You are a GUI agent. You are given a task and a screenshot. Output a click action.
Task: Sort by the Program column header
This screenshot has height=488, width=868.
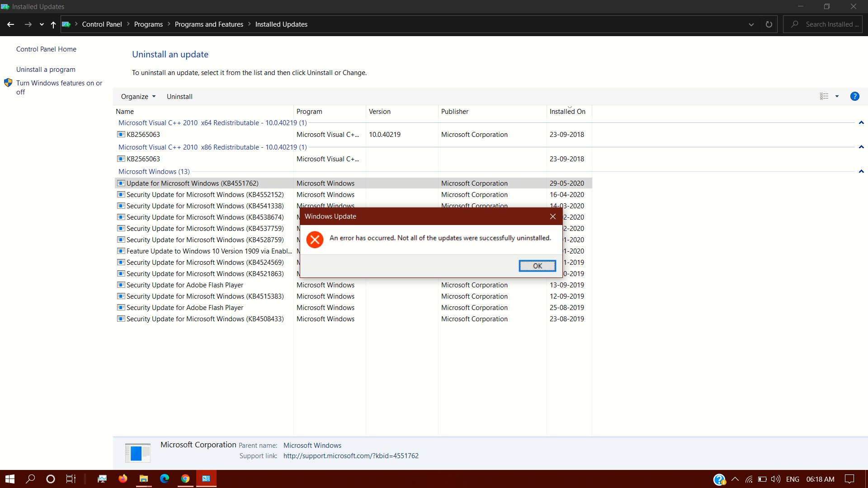(x=330, y=112)
